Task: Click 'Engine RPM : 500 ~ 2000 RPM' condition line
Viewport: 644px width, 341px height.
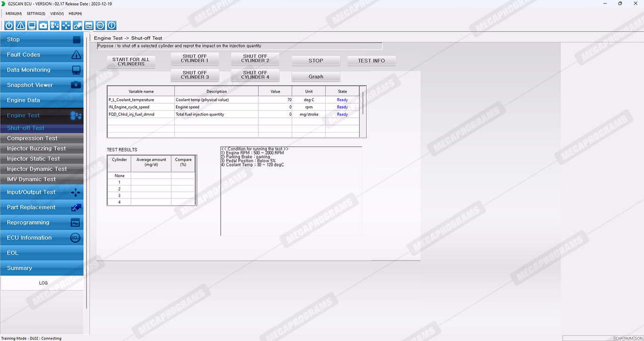Action: click(252, 153)
